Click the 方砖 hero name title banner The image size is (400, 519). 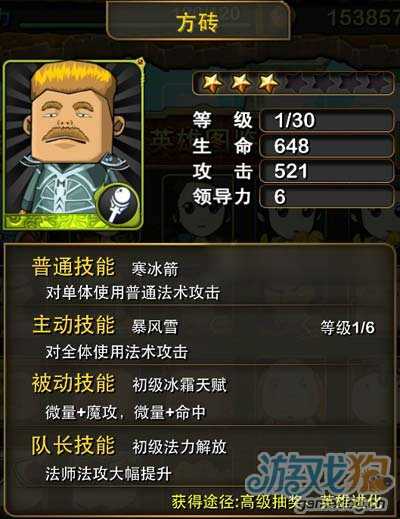point(198,21)
